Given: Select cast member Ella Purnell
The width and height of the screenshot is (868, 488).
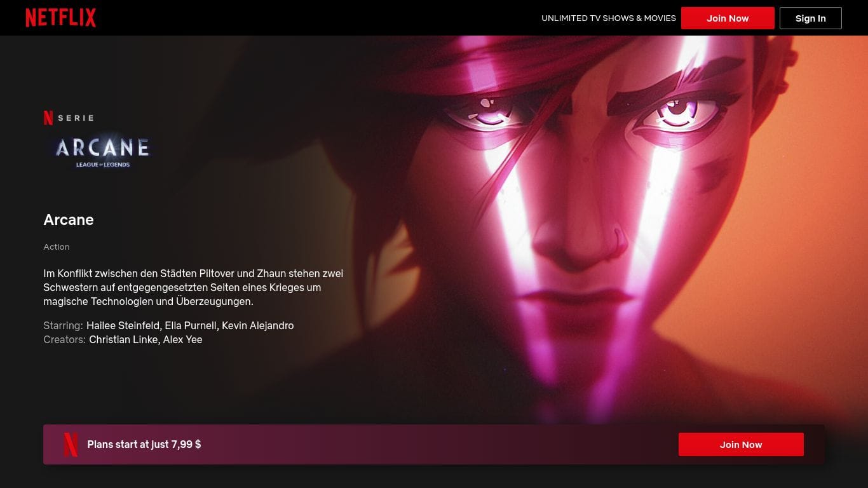Looking at the screenshot, I should pos(191,325).
